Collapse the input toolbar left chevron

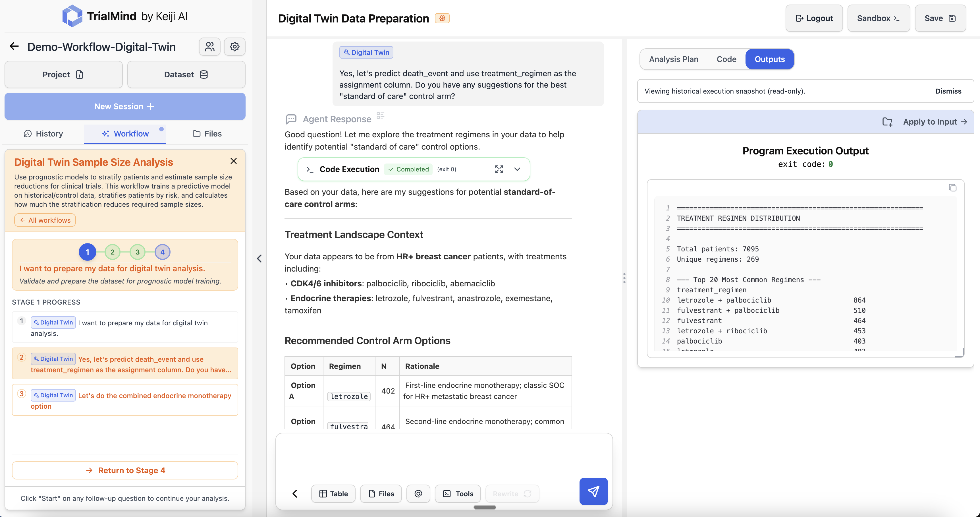tap(295, 493)
